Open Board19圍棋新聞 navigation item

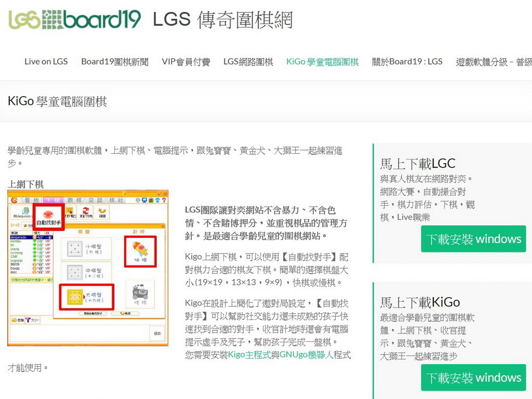[x=115, y=61]
